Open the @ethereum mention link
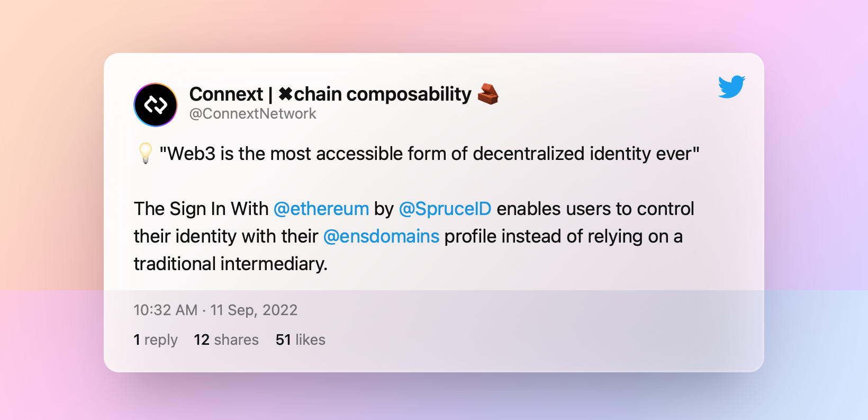This screenshot has width=868, height=420. coord(321,209)
